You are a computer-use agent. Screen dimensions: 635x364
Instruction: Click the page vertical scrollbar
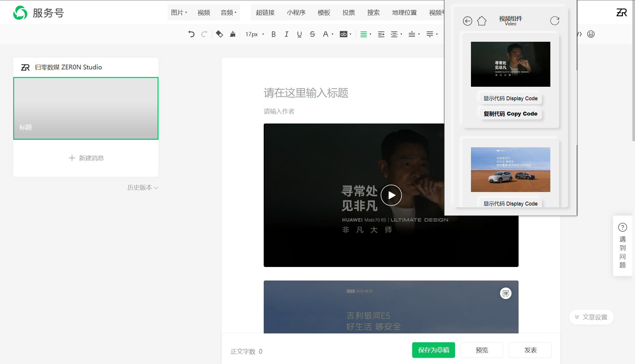click(x=634, y=71)
